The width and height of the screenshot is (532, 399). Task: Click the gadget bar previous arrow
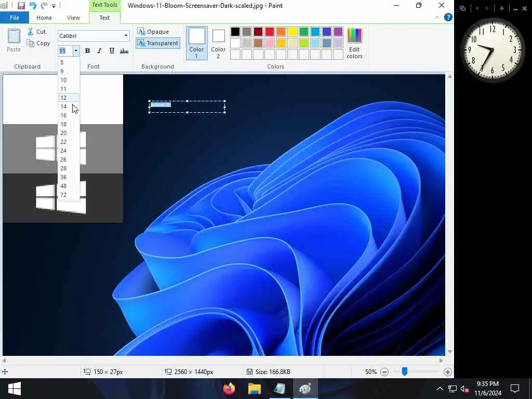[477, 8]
